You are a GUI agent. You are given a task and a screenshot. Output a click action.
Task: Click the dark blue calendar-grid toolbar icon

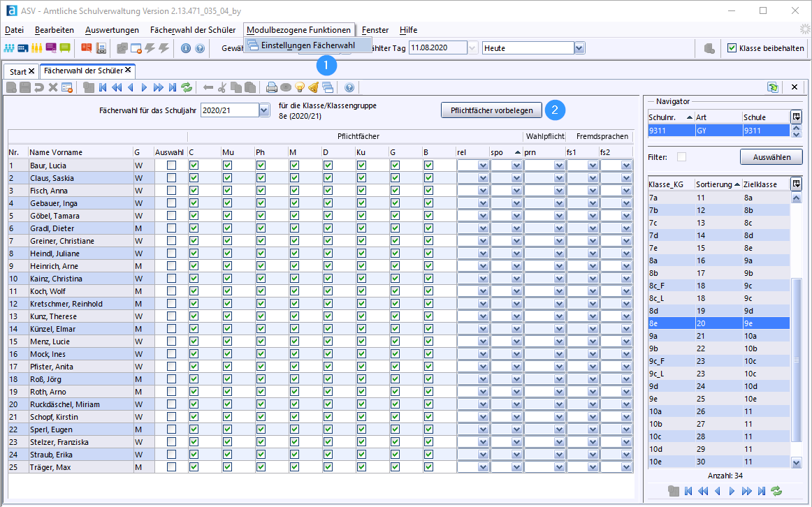(23, 48)
